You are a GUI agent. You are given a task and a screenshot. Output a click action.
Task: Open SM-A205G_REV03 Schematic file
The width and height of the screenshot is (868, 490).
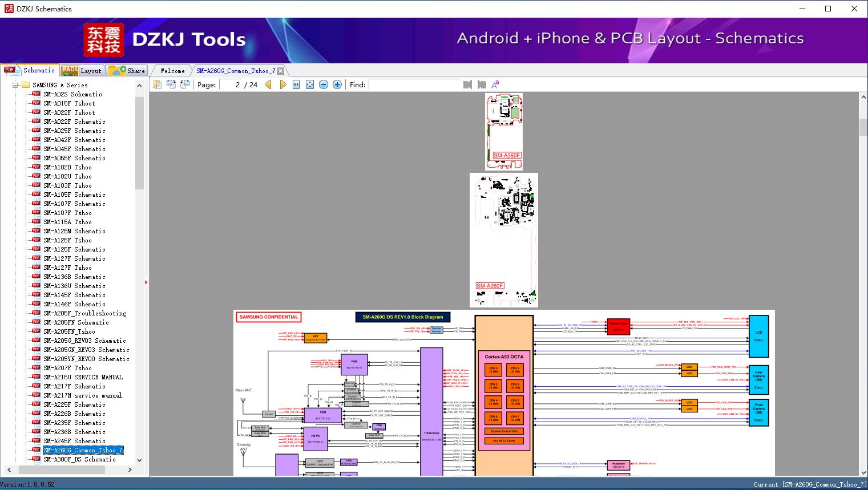pos(84,341)
